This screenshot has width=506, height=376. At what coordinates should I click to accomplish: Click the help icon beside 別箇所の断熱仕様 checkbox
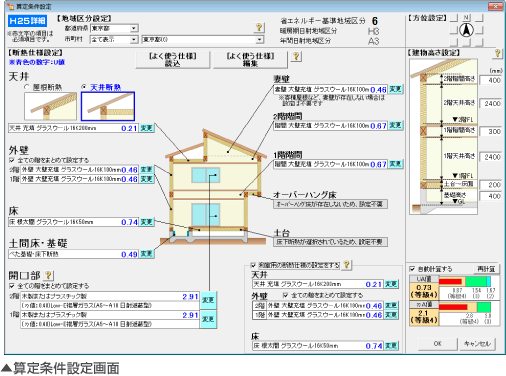coord(347,265)
